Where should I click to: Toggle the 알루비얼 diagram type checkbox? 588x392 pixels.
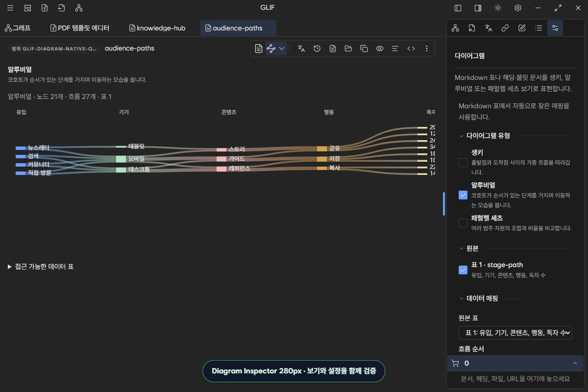[463, 195]
